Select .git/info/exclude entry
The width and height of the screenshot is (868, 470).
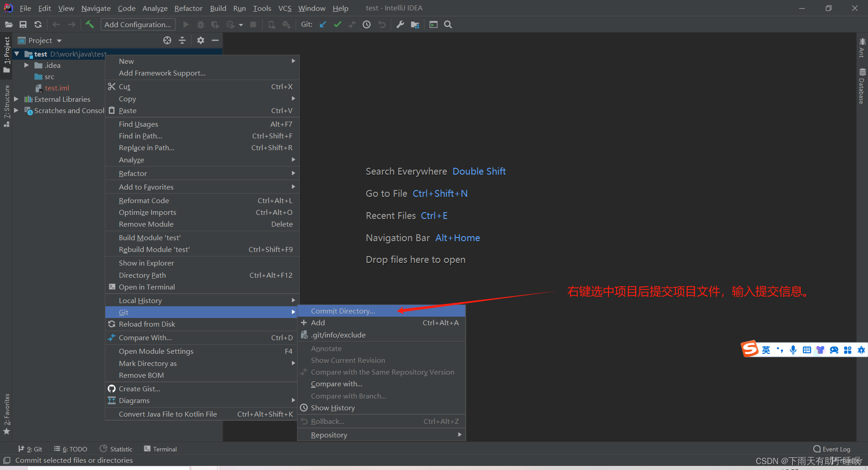(382, 335)
